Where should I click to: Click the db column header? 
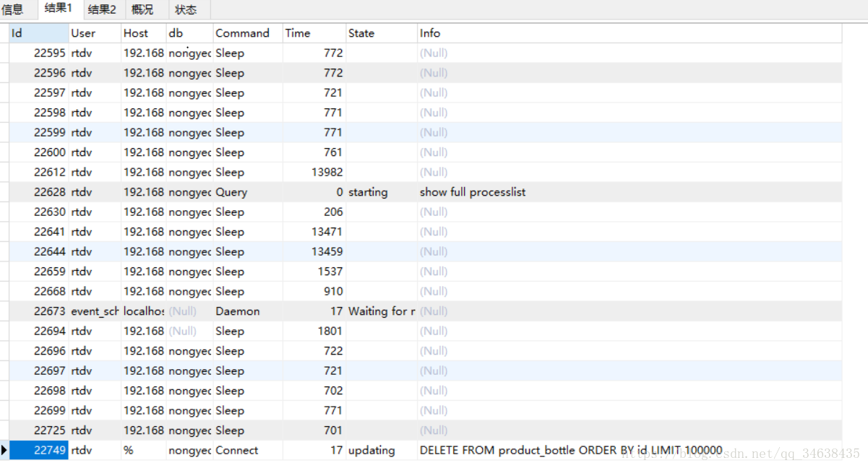[x=189, y=33]
